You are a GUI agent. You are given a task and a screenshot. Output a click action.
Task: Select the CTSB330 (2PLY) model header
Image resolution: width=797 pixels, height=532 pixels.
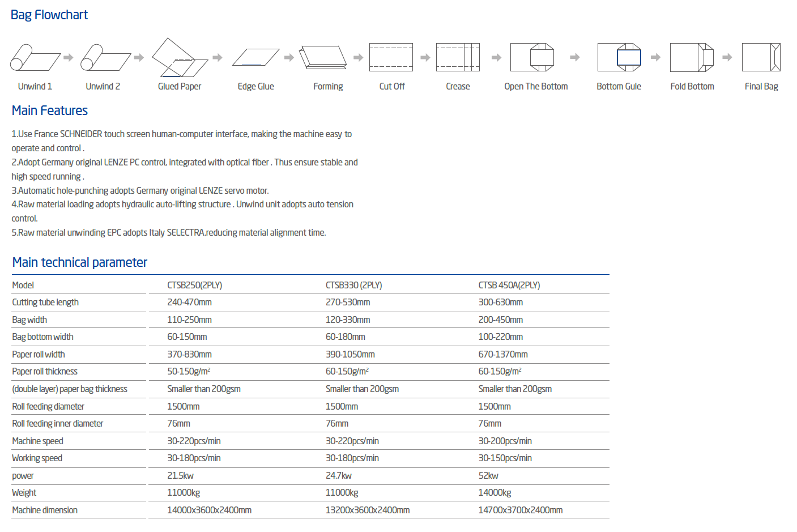[x=353, y=285]
